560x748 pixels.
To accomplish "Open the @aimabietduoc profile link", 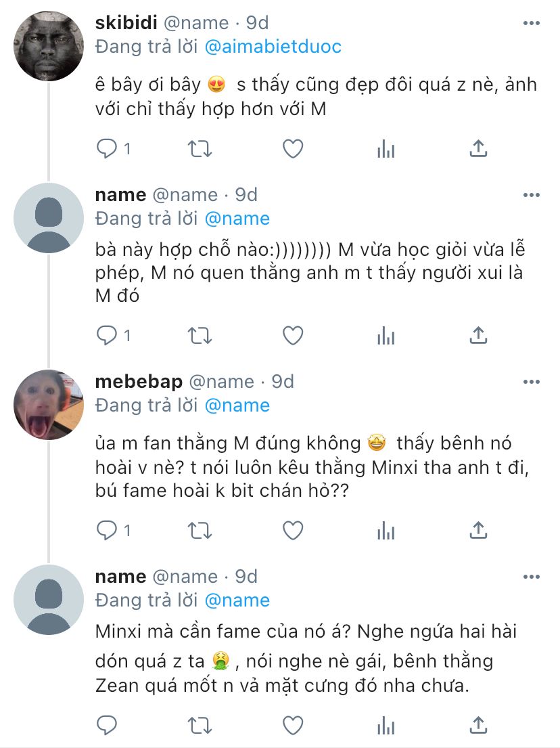I will (273, 47).
